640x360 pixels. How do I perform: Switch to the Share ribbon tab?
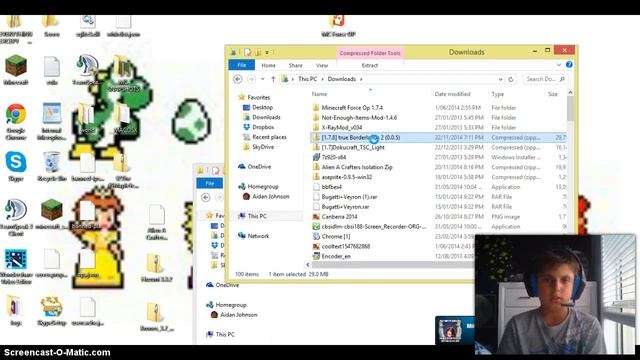pos(296,65)
